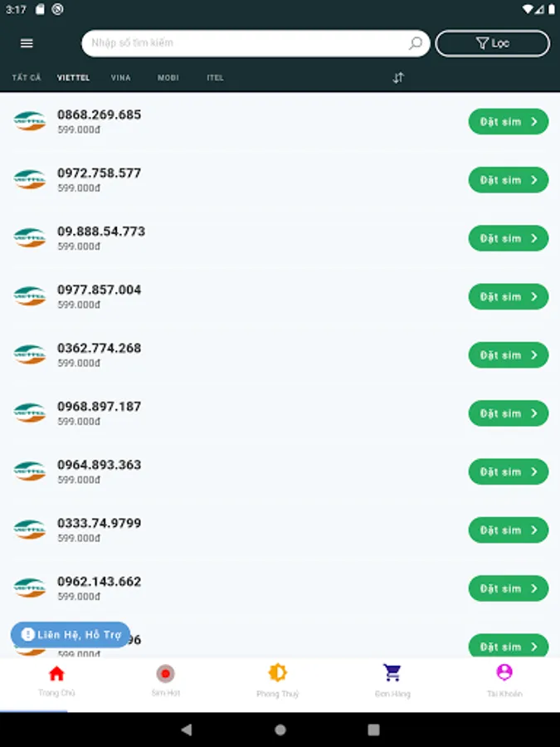Open the VINA carrier tab
This screenshot has height=747, width=560.
click(121, 77)
